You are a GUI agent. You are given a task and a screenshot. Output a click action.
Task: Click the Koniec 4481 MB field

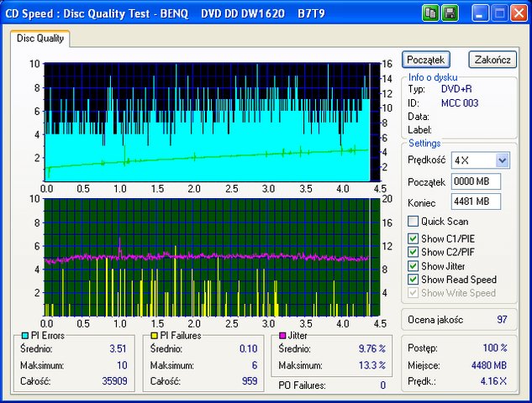pyautogui.click(x=476, y=201)
